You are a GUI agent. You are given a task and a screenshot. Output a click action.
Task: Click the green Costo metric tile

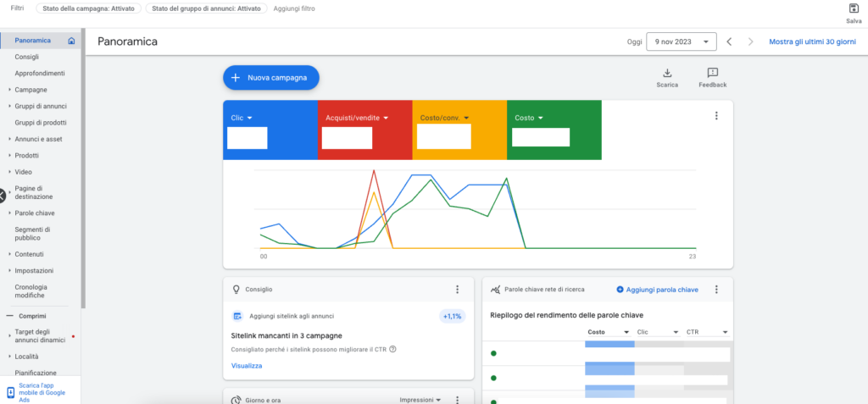(x=554, y=130)
